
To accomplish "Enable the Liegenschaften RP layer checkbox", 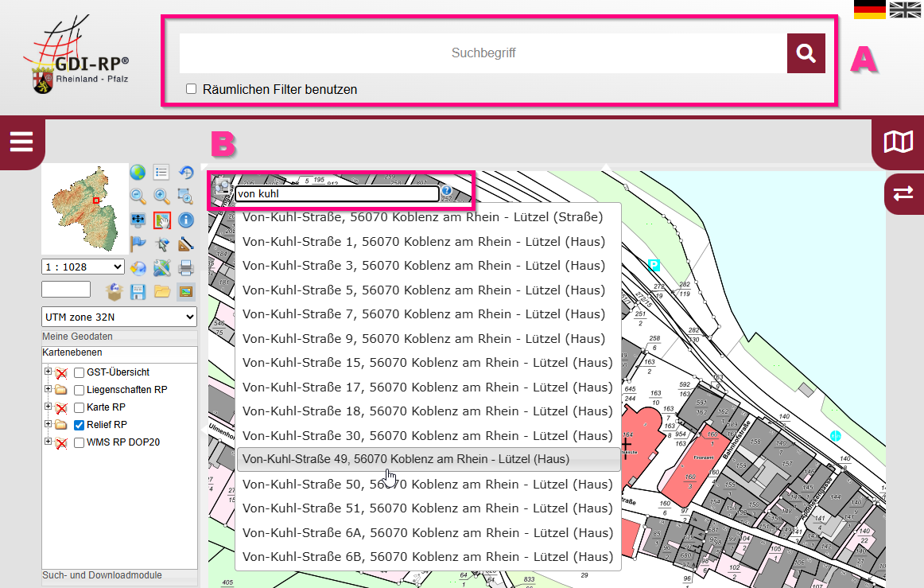I will point(79,390).
